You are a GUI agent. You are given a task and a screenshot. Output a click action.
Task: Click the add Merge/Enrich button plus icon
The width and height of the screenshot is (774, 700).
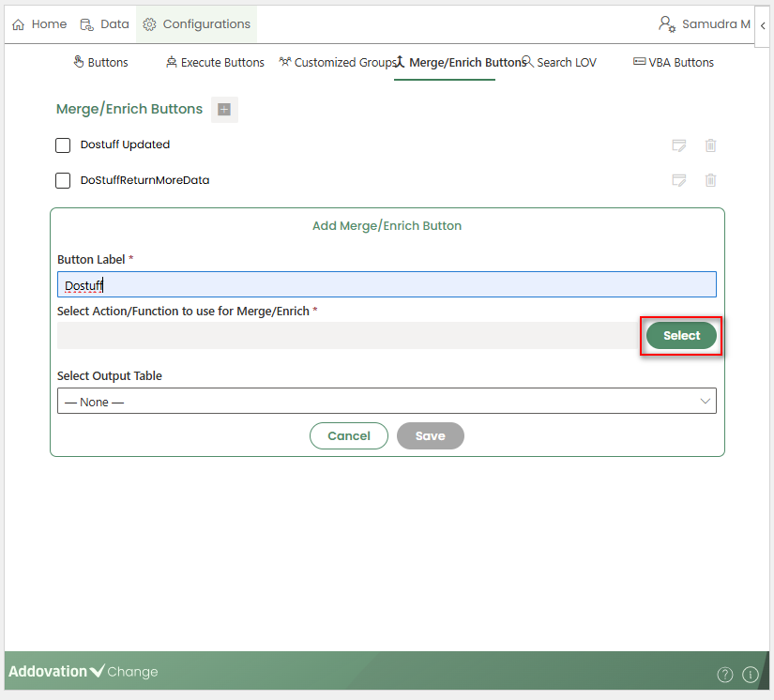click(x=224, y=110)
